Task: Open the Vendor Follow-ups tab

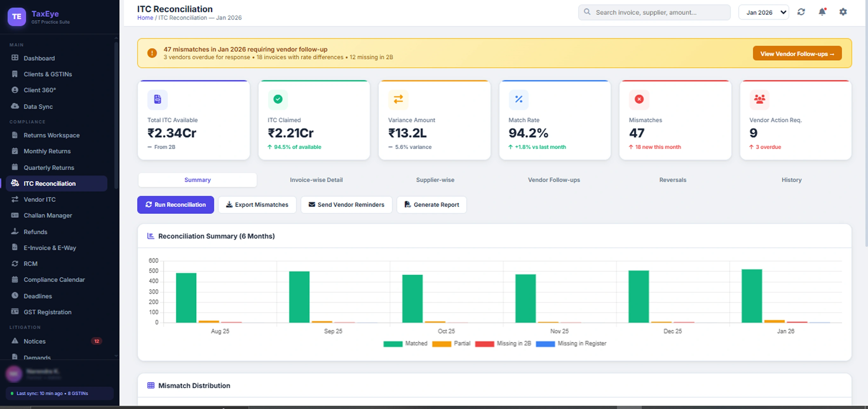Action: 553,180
